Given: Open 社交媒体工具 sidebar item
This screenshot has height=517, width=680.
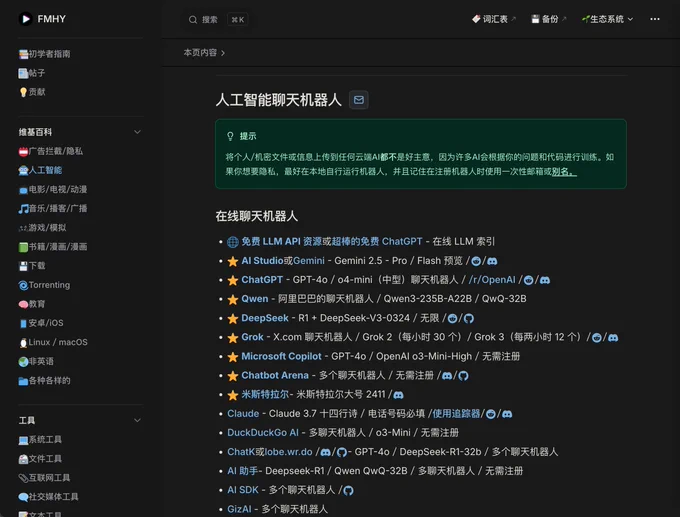Looking at the screenshot, I should tap(49, 497).
